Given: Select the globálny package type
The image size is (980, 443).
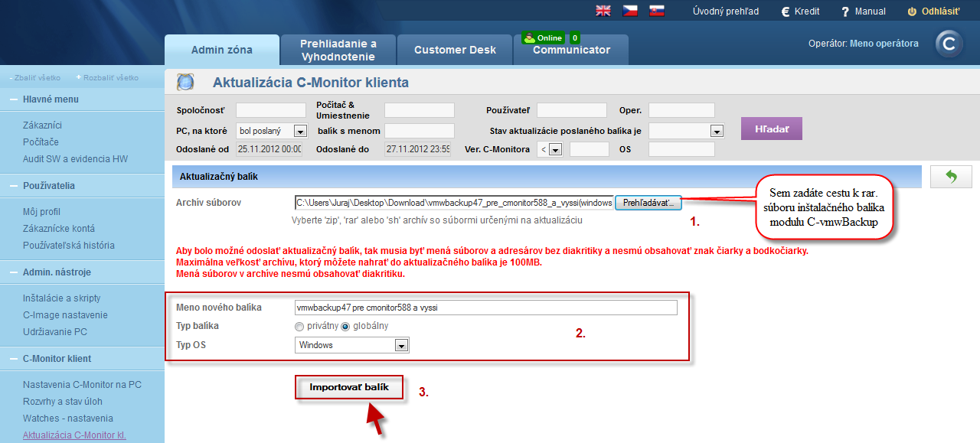Looking at the screenshot, I should pyautogui.click(x=345, y=327).
